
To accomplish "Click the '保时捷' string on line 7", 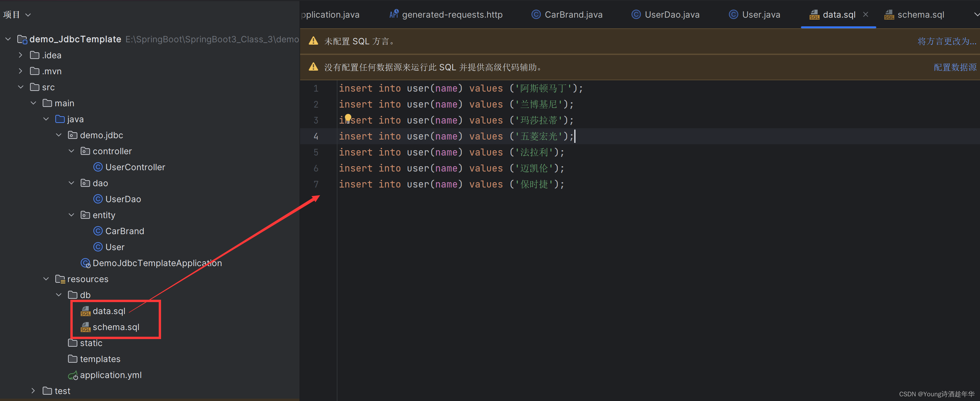I will coord(534,184).
